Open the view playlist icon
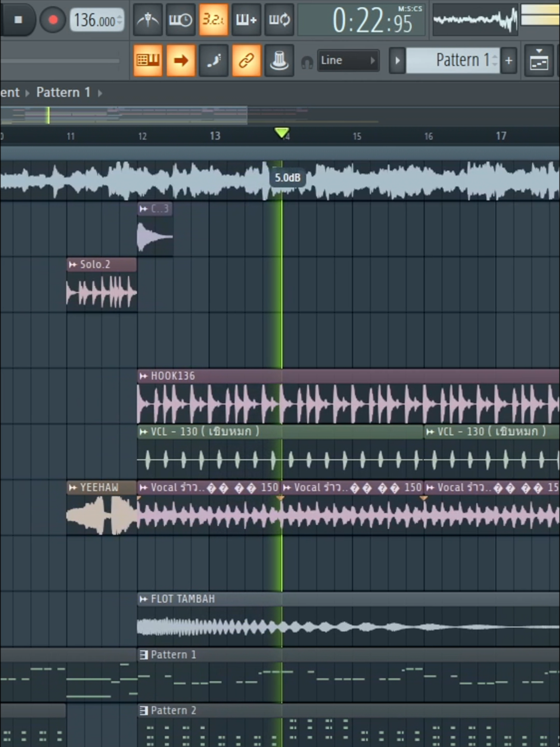 539,60
